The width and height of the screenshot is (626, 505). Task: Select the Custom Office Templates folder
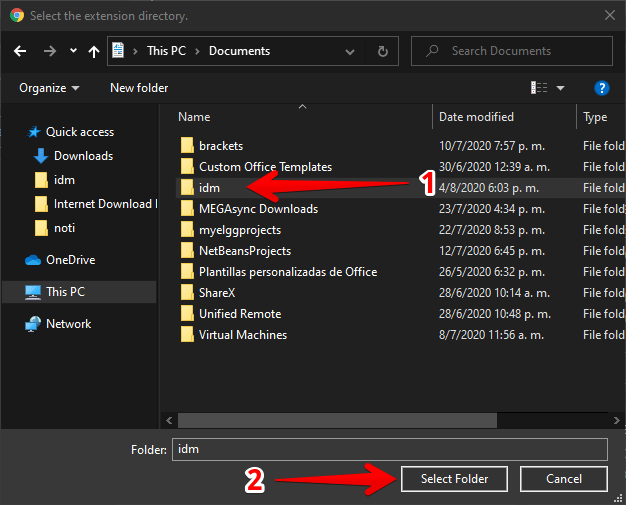point(265,167)
